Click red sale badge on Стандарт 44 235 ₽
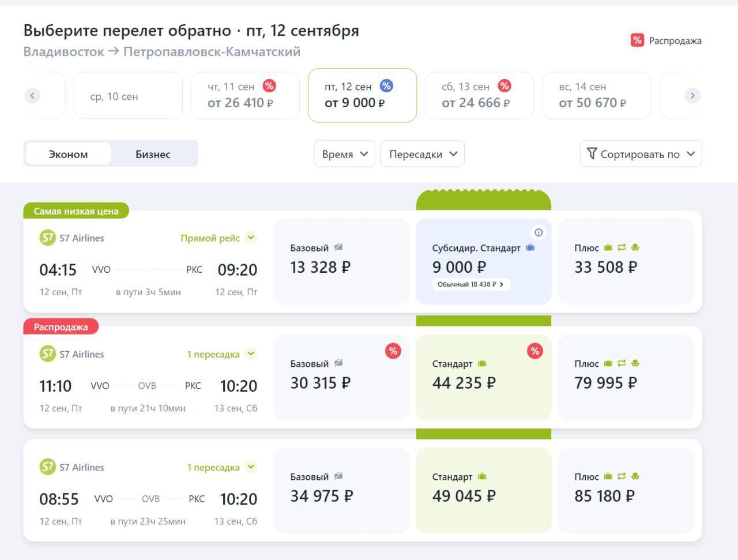 535,351
